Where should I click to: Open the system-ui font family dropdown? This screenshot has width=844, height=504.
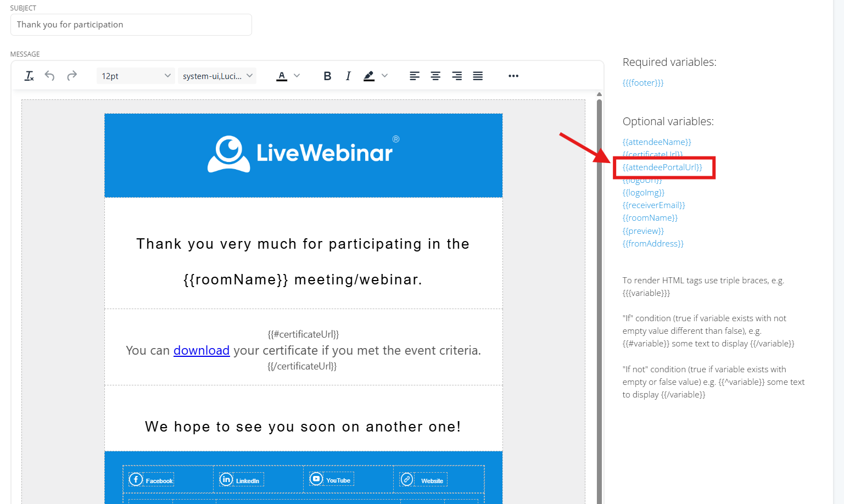pyautogui.click(x=217, y=76)
